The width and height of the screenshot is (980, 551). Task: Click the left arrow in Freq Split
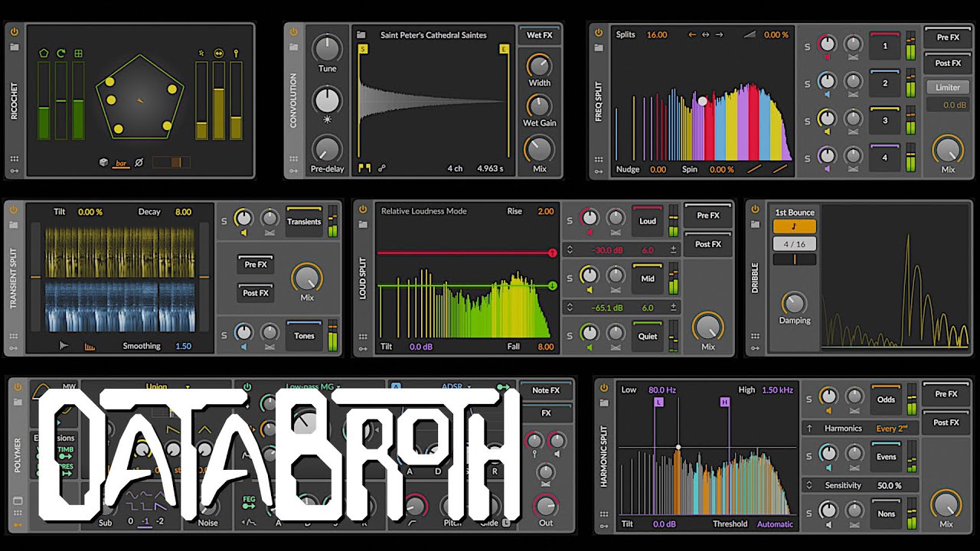[692, 34]
